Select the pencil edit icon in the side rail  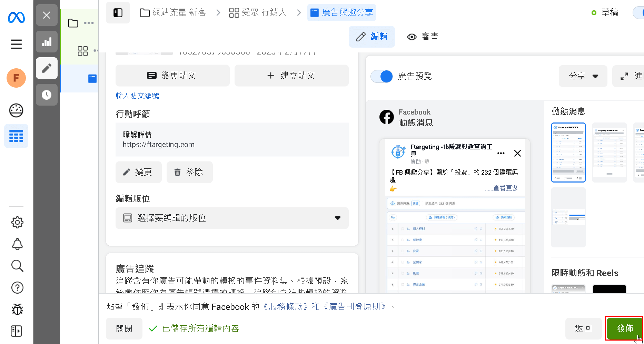47,68
